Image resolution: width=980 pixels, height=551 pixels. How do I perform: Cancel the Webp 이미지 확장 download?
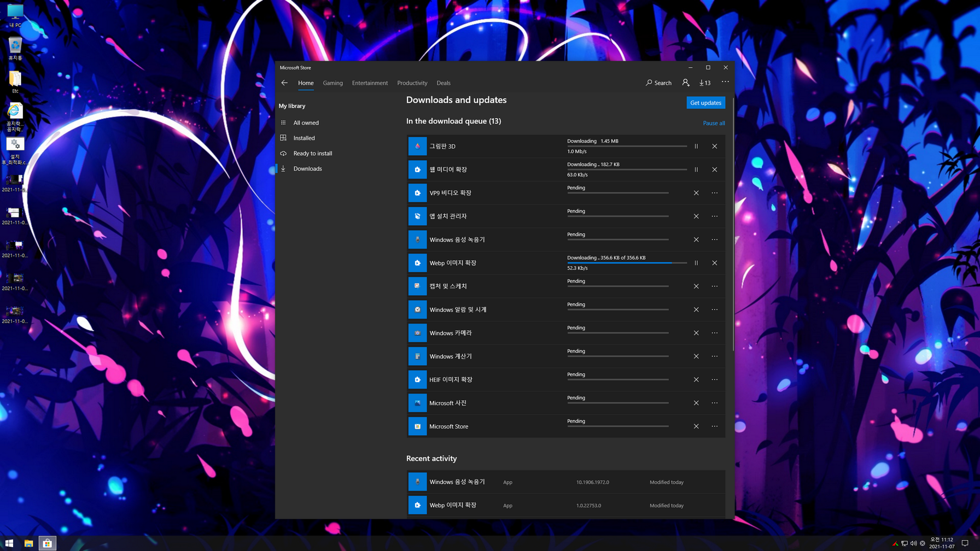click(x=715, y=263)
